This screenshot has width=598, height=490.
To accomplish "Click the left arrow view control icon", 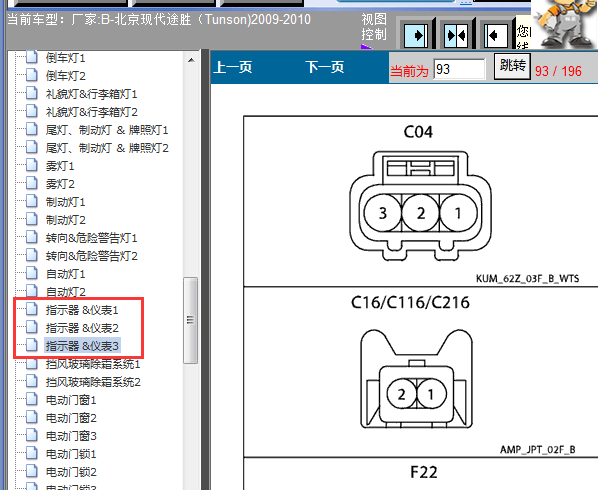I will 496,35.
